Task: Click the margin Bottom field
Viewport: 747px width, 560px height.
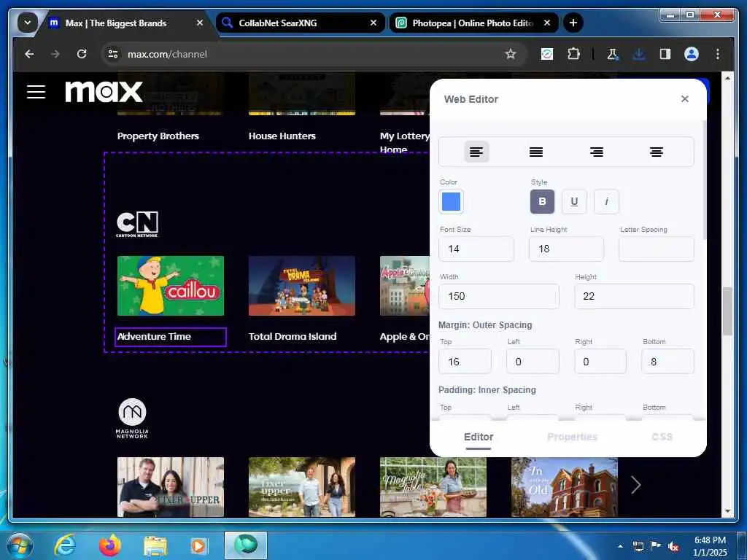Action: pyautogui.click(x=667, y=362)
